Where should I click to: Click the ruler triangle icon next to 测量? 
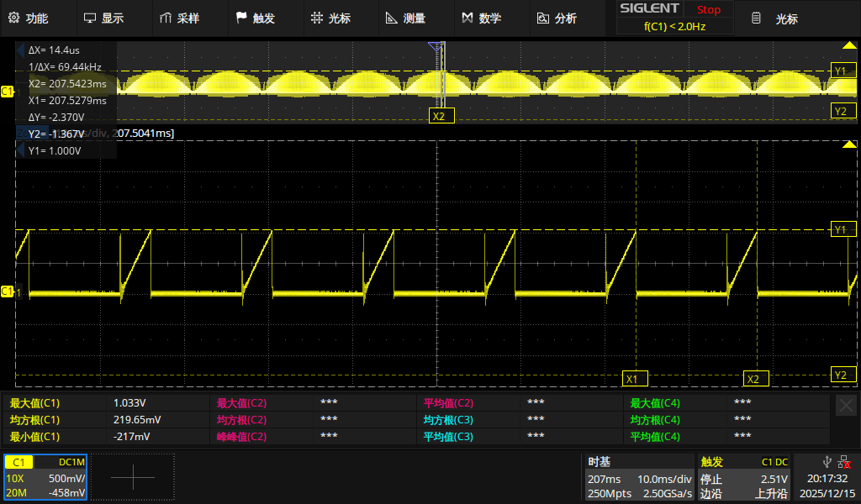tap(392, 18)
